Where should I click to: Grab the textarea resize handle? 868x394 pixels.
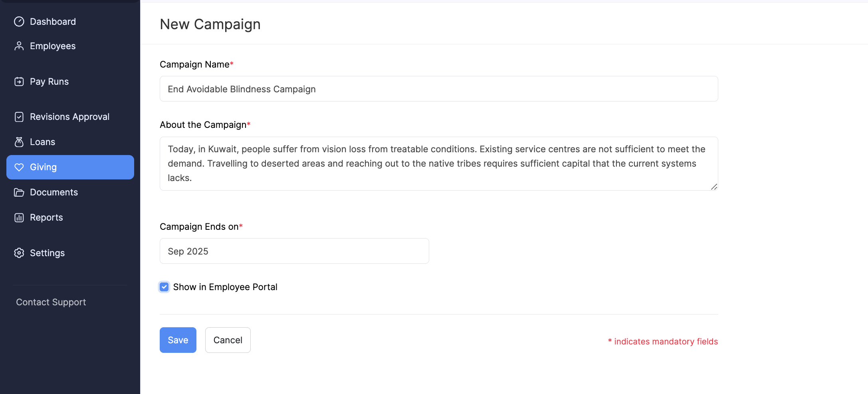click(714, 187)
